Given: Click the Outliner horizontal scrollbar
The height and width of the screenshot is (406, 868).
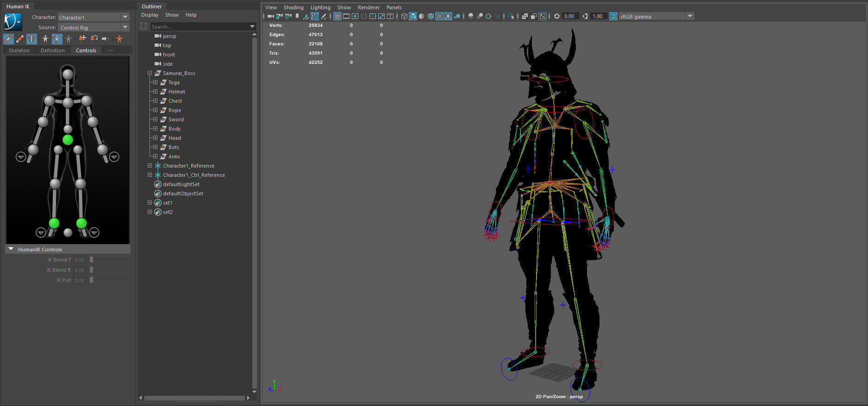Looking at the screenshot, I should tap(194, 398).
